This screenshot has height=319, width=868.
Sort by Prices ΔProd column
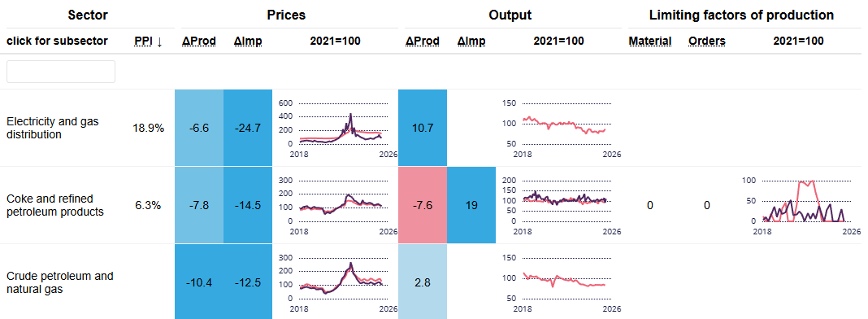point(199,41)
